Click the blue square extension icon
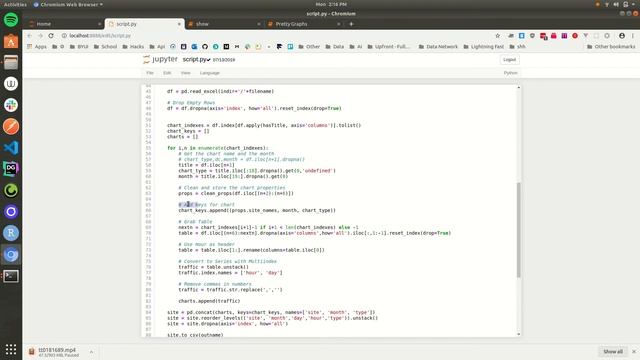 coord(522,36)
